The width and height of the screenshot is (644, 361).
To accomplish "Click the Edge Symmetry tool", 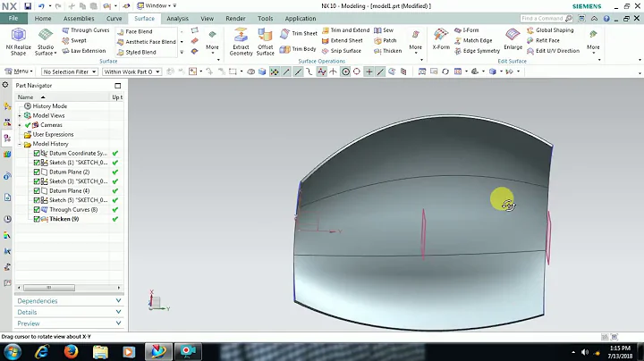I will click(478, 51).
